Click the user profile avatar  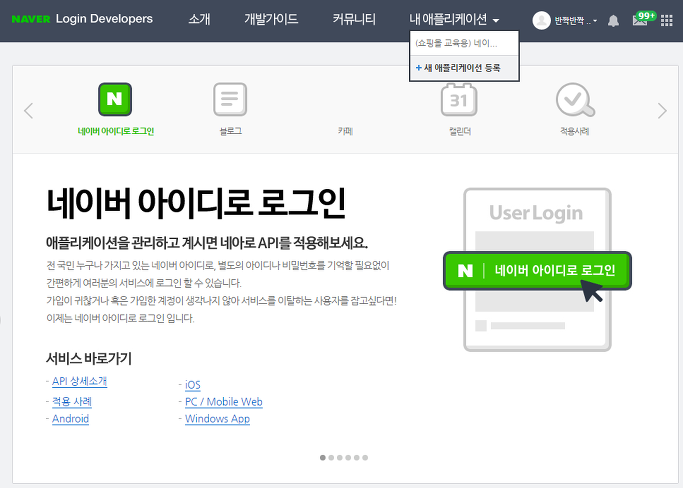coord(541,20)
